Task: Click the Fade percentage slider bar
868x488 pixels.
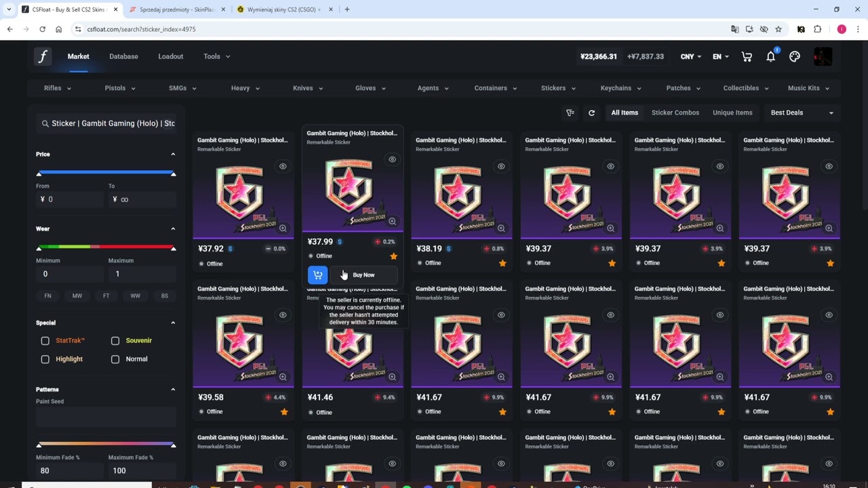Action: point(106,444)
